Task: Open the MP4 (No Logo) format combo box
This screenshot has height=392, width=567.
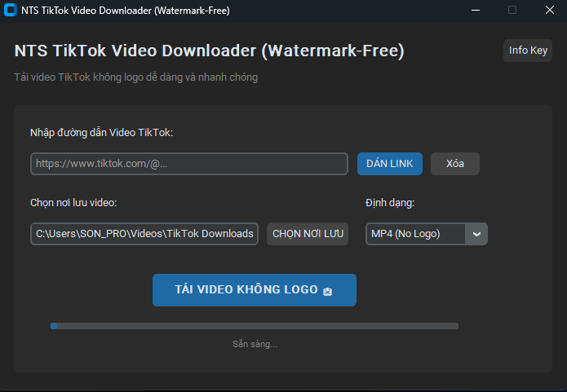Action: point(427,234)
